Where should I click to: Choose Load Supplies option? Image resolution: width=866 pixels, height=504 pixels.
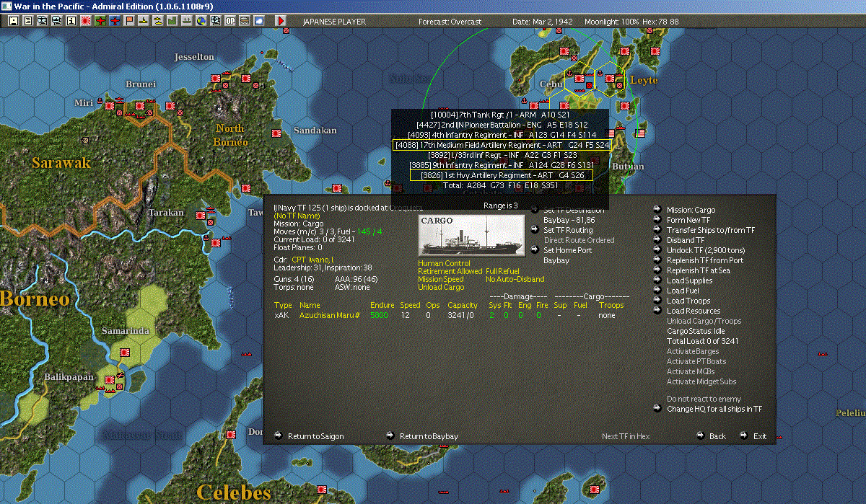pos(689,280)
